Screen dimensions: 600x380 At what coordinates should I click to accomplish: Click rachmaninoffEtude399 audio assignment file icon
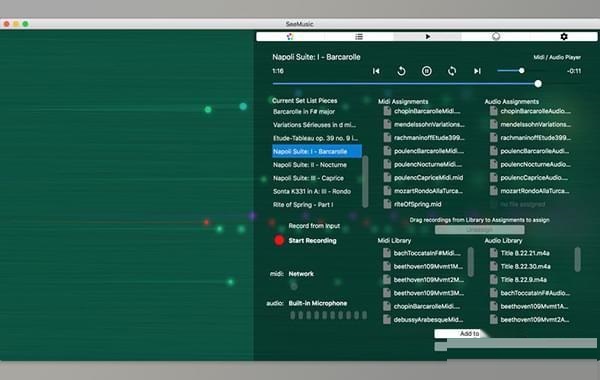point(494,137)
